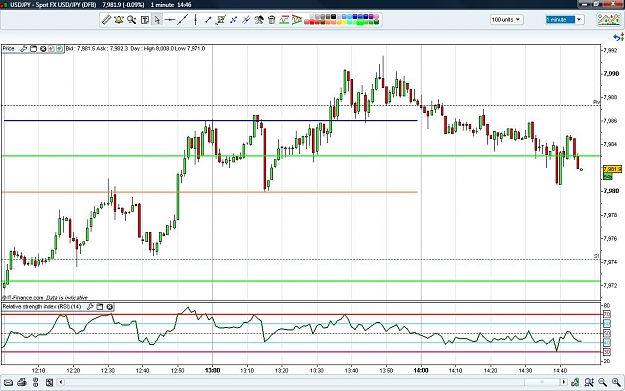Viewport: 625px width, 391px height.
Task: Select the magnifier zoom tool in toolbar
Action: [x=132, y=20]
